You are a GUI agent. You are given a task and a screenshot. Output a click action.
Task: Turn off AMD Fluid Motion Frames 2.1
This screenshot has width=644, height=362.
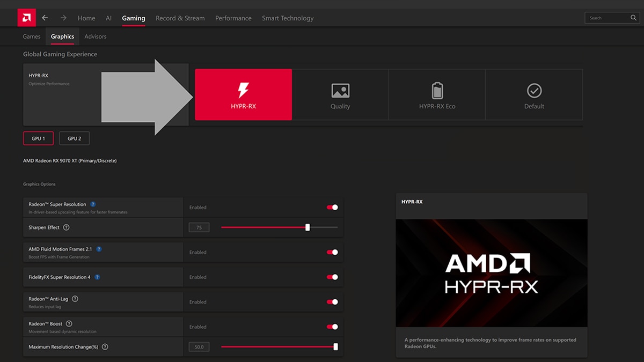coord(333,252)
